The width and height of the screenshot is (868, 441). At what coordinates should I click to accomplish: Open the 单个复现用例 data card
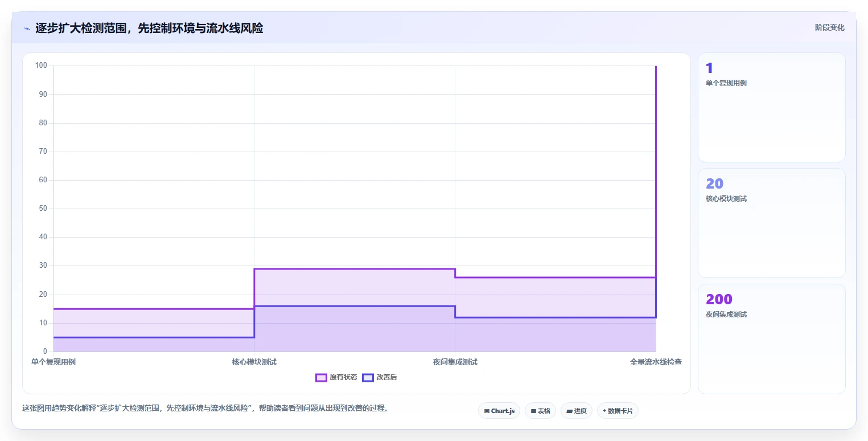click(x=771, y=108)
